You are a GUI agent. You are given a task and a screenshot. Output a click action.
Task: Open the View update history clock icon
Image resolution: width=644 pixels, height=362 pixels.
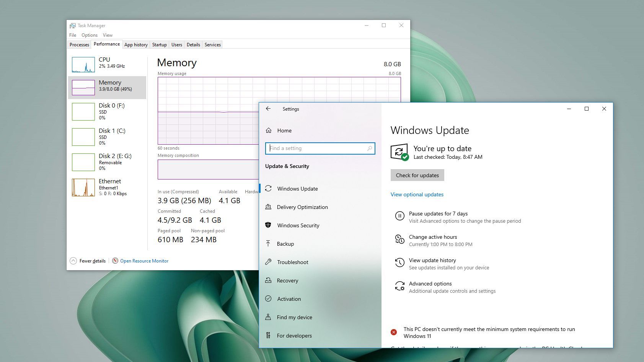(x=399, y=263)
